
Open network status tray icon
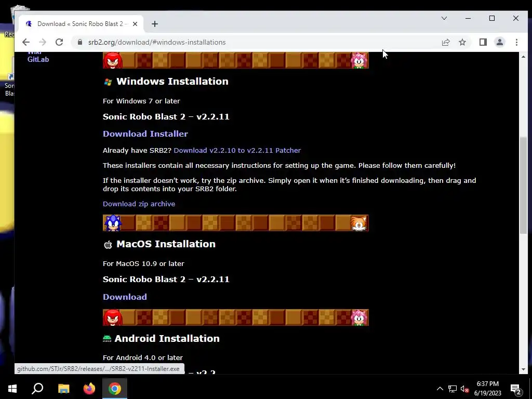(453, 389)
